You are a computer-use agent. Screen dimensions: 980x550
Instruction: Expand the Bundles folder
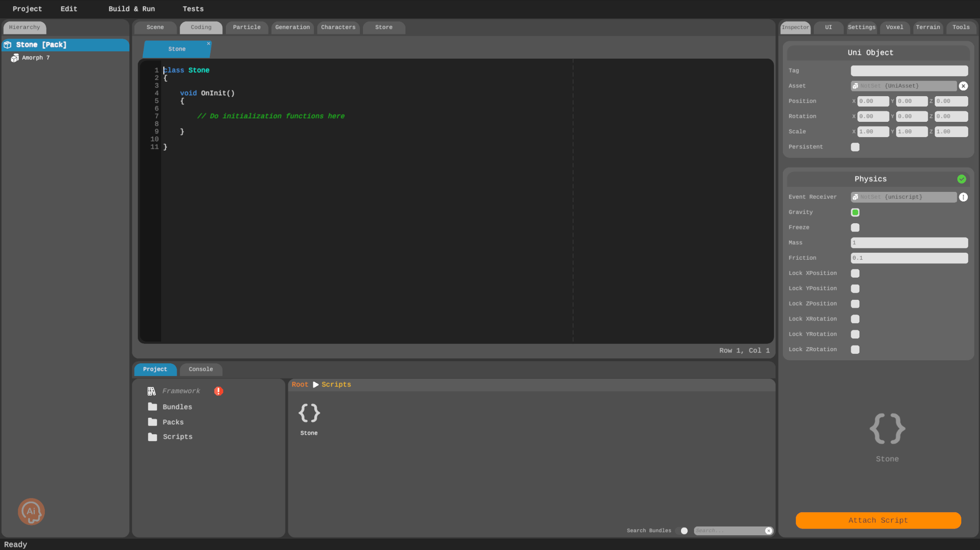(177, 406)
